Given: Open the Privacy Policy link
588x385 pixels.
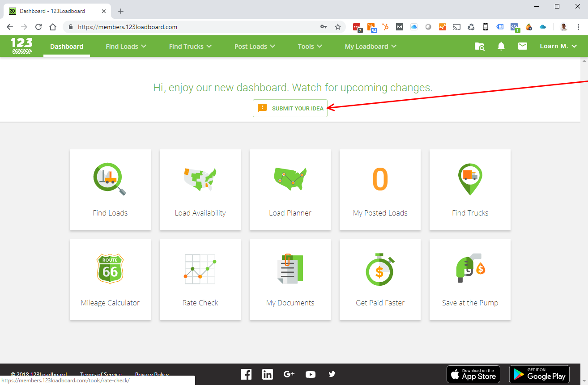Looking at the screenshot, I should (x=152, y=375).
